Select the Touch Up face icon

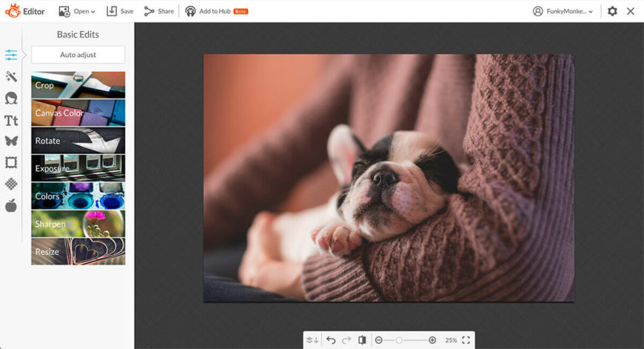coord(11,98)
